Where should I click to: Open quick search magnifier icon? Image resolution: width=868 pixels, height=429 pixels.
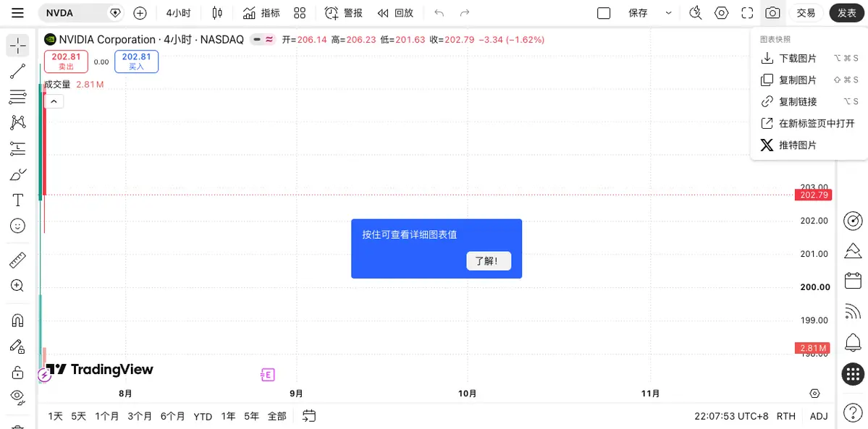696,13
